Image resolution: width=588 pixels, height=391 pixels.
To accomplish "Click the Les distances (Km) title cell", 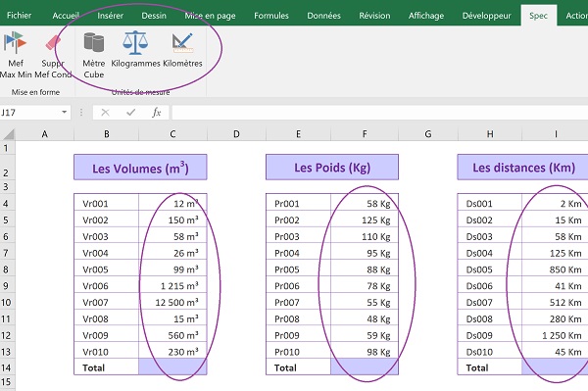I will point(522,168).
